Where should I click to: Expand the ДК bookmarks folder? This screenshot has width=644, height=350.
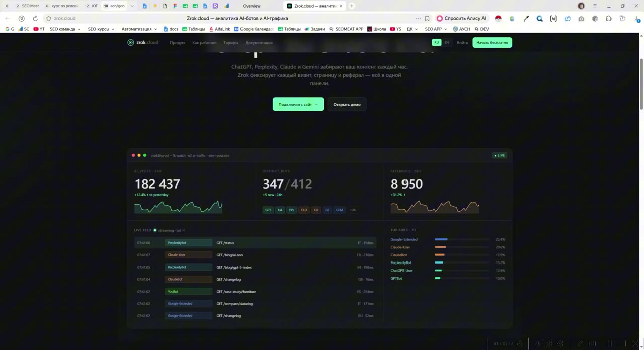(412, 29)
